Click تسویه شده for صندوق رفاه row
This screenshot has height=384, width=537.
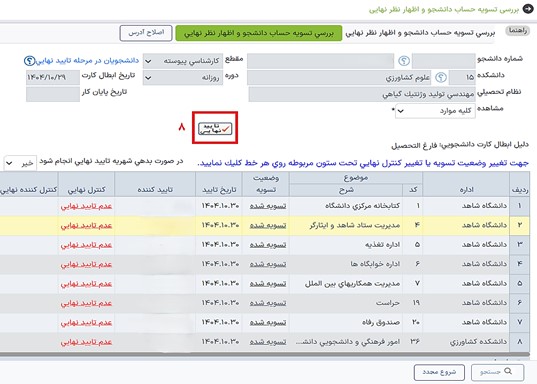click(268, 322)
